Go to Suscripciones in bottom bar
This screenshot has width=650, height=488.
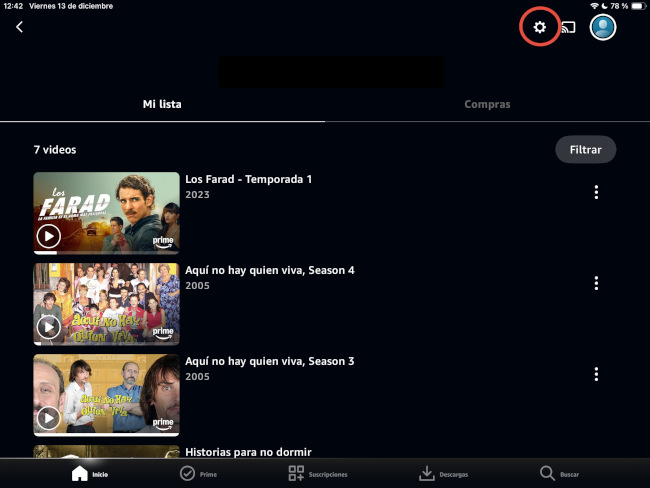[317, 473]
